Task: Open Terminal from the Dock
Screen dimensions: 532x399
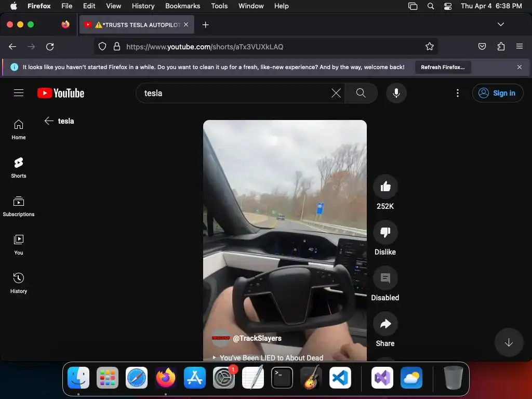Action: click(282, 378)
